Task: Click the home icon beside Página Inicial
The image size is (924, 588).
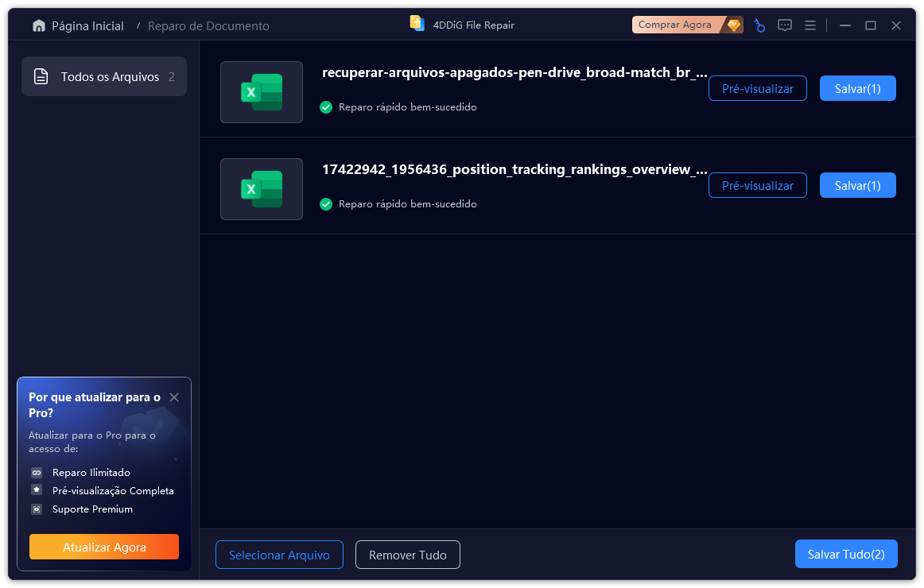Action: pos(39,26)
